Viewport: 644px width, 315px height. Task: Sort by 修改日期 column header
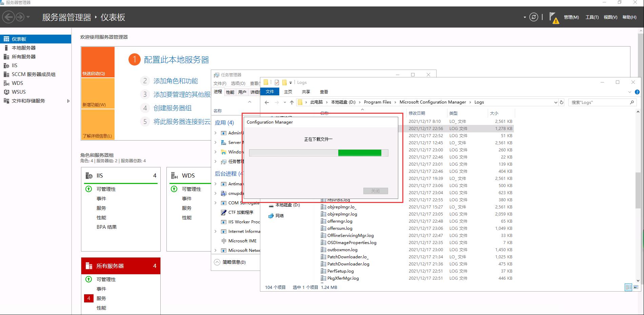coord(417,113)
